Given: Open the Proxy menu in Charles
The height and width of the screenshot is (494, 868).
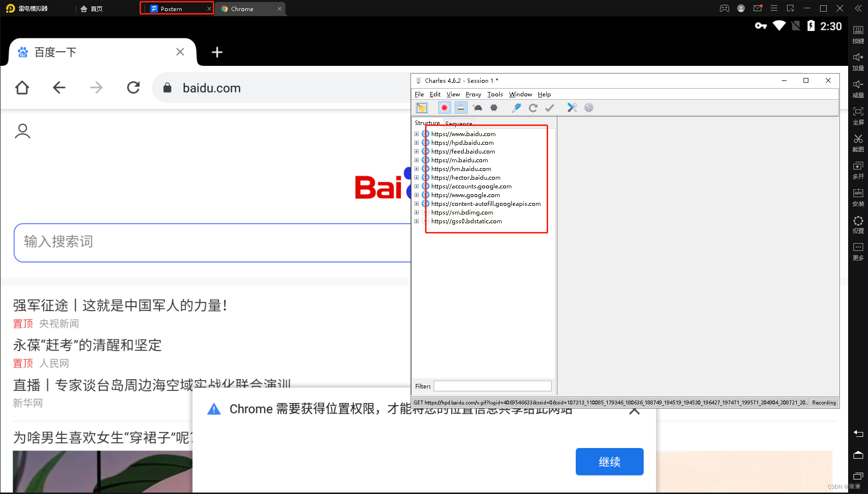Looking at the screenshot, I should 473,94.
